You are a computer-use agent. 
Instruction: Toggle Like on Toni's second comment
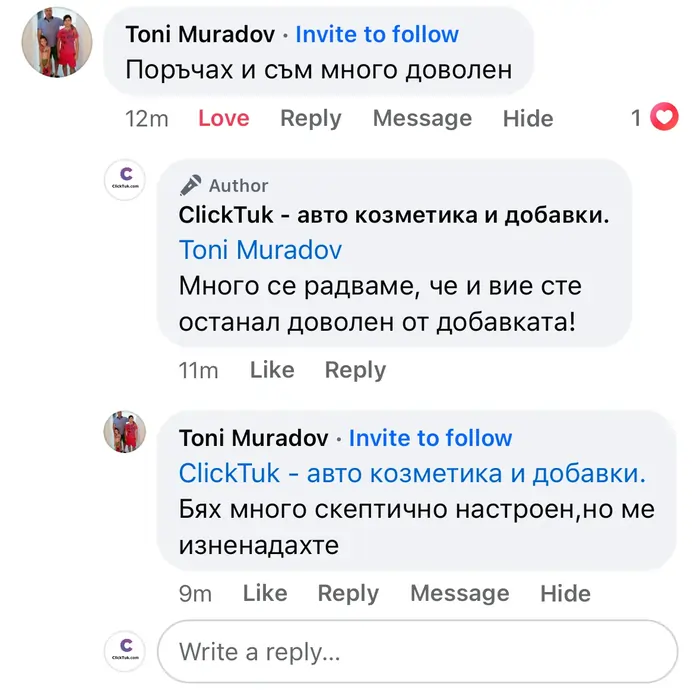coord(265,593)
